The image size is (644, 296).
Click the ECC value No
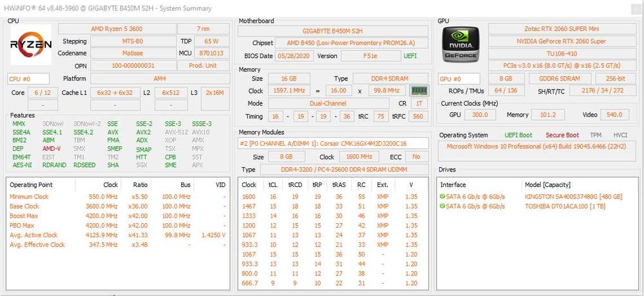[x=417, y=157]
